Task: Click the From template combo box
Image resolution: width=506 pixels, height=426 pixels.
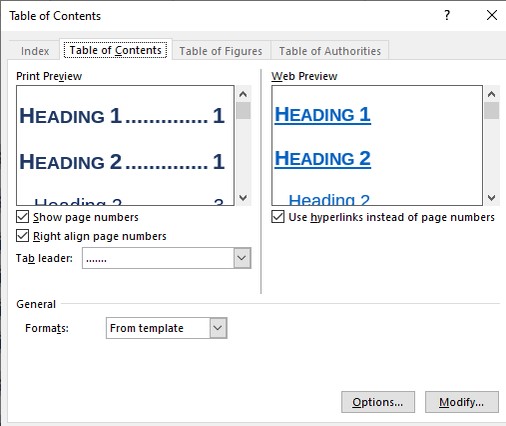Action: tap(167, 328)
